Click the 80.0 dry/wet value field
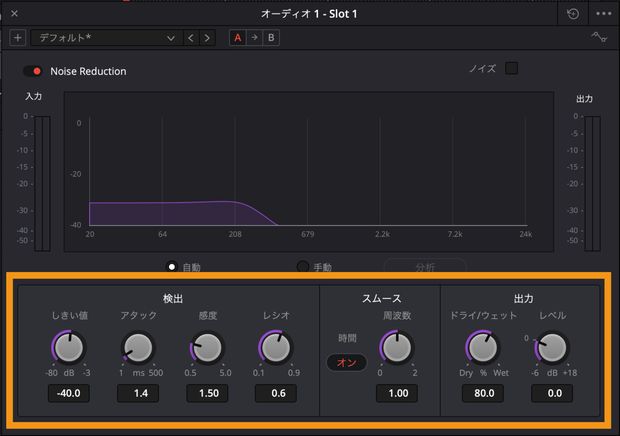 coord(483,393)
